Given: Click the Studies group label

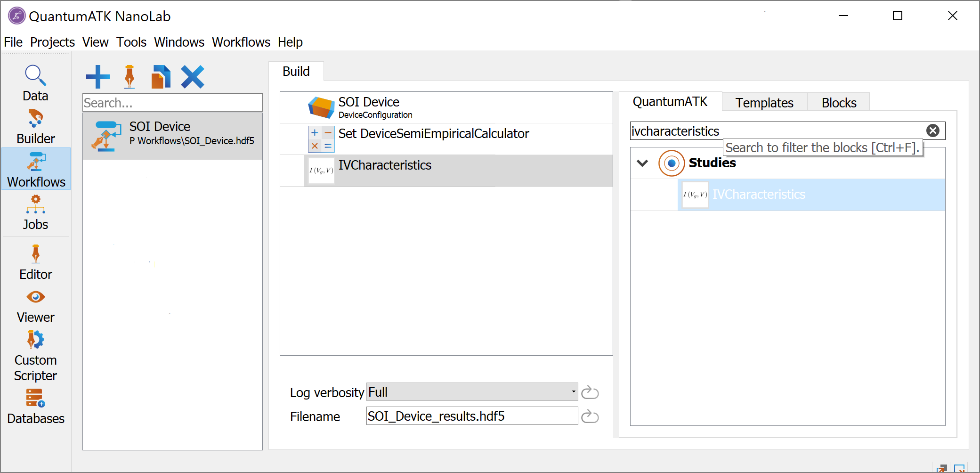Looking at the screenshot, I should click(x=712, y=163).
